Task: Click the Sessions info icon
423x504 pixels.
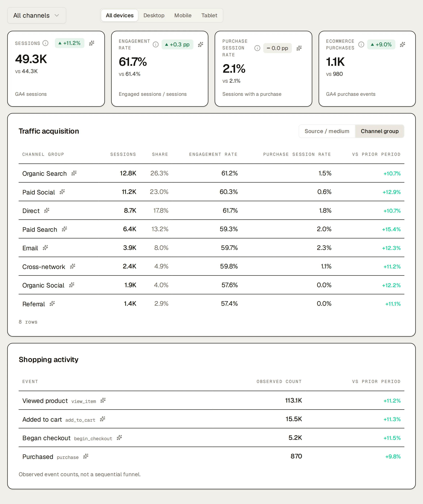Action: pyautogui.click(x=46, y=43)
